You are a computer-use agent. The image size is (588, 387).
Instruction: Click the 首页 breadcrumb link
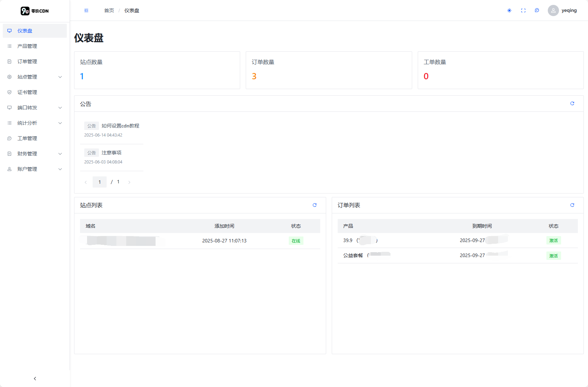click(109, 10)
